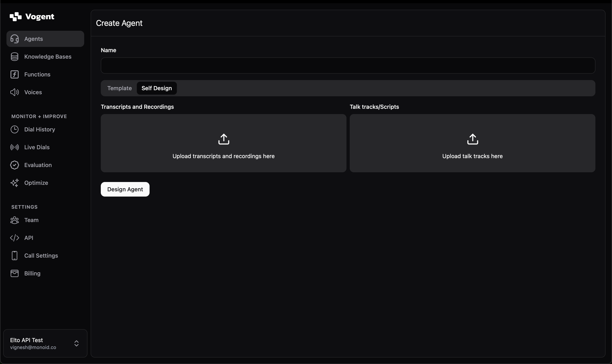This screenshot has width=612, height=364.
Task: Click the Vogent brand name
Action: point(40,17)
